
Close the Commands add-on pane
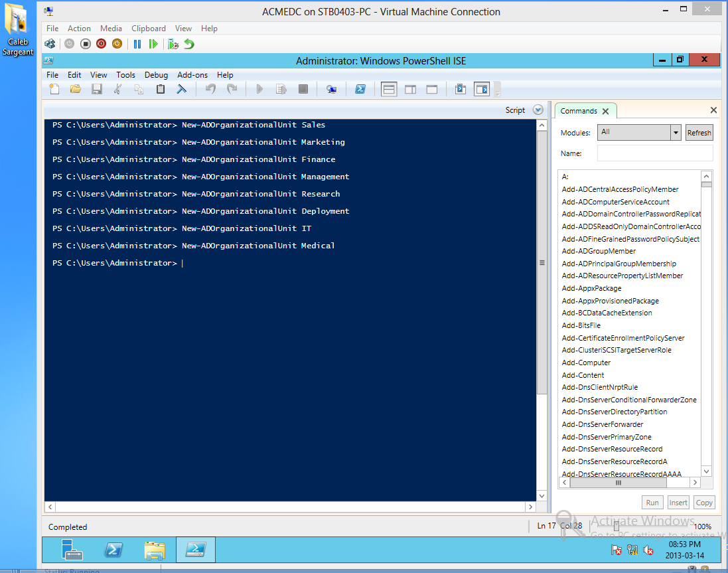pos(713,110)
